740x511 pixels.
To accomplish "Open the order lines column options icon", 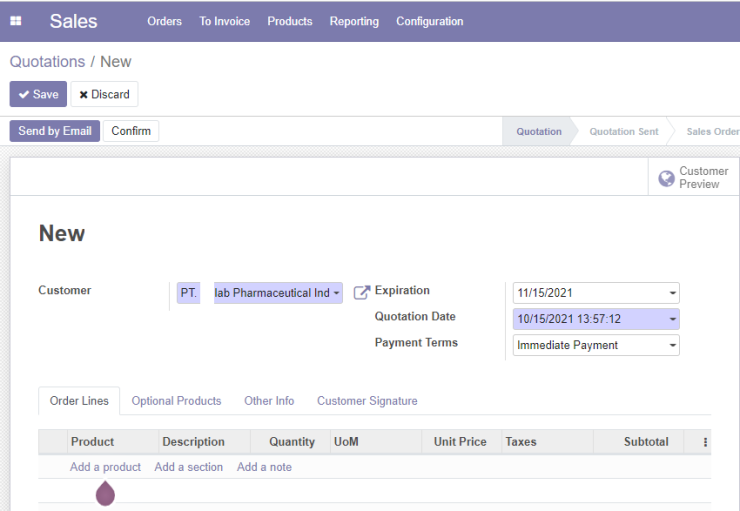I will (705, 442).
